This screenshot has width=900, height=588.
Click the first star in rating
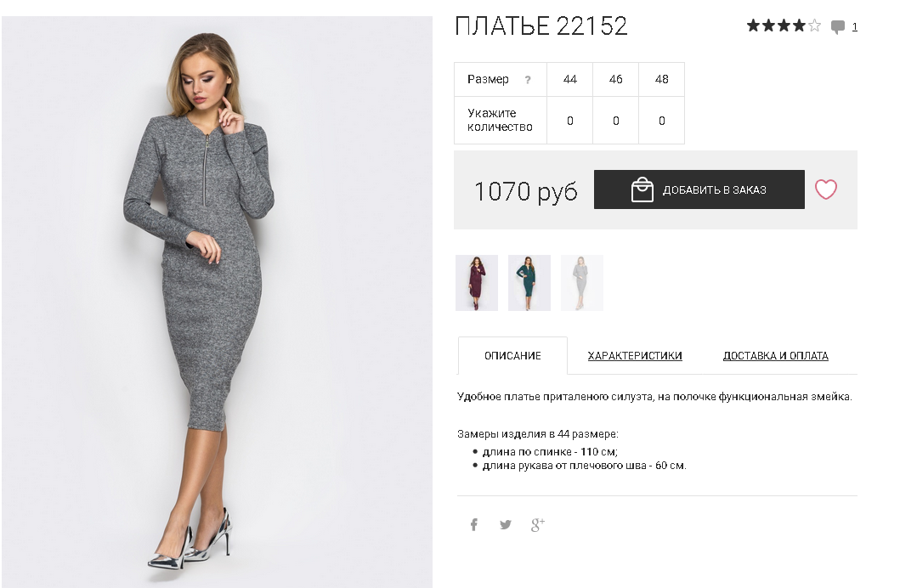pyautogui.click(x=753, y=25)
